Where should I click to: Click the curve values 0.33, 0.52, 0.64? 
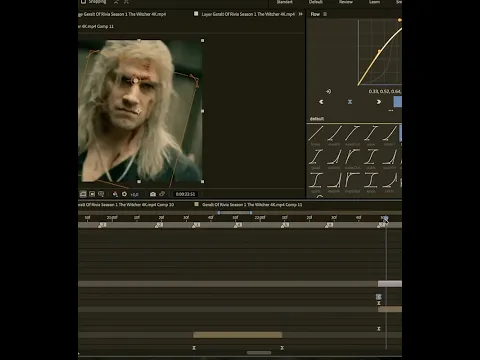point(385,91)
